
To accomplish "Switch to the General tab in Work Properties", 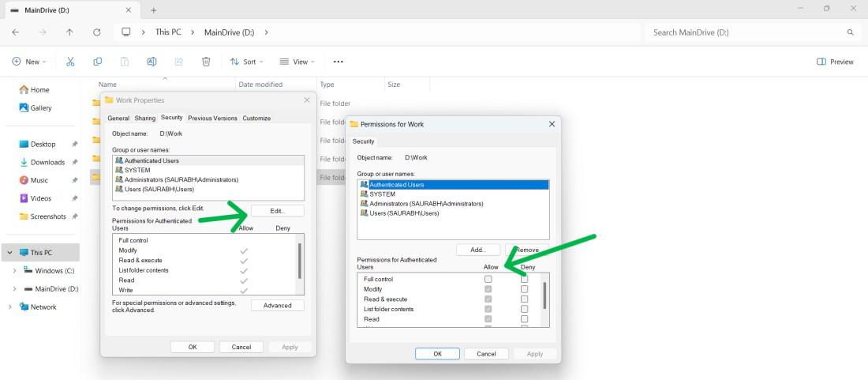I will 118,118.
